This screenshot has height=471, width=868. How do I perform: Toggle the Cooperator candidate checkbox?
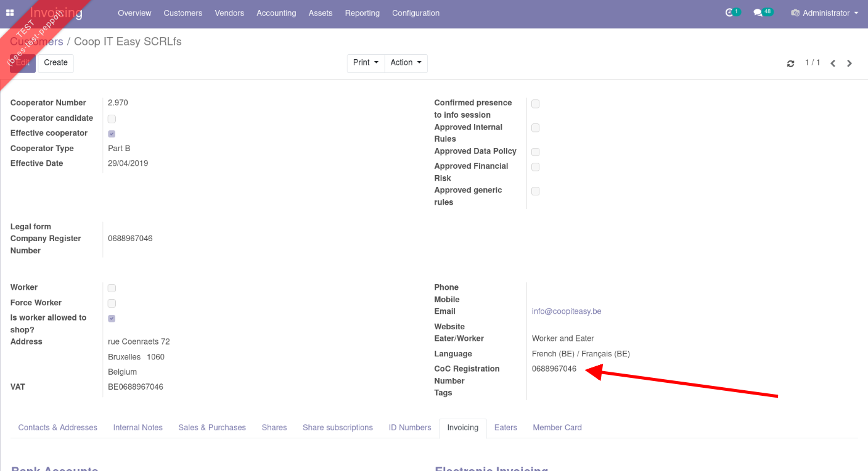click(112, 119)
